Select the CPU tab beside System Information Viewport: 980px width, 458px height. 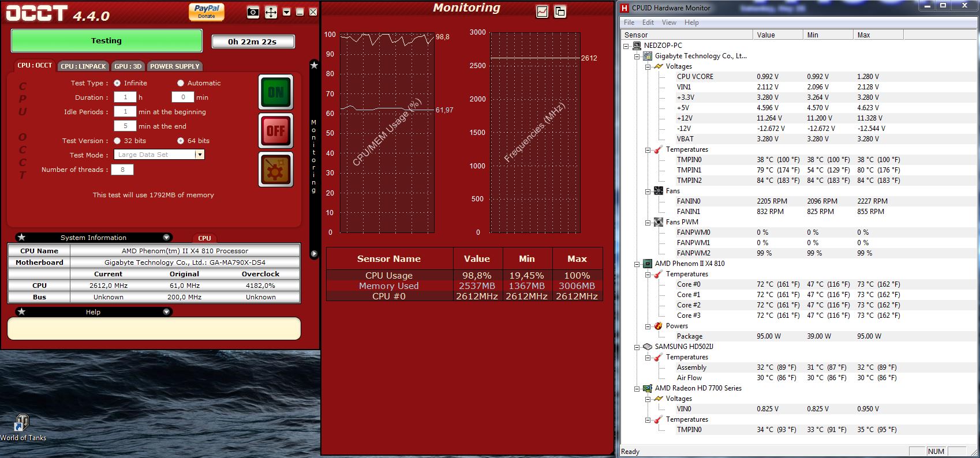[204, 238]
